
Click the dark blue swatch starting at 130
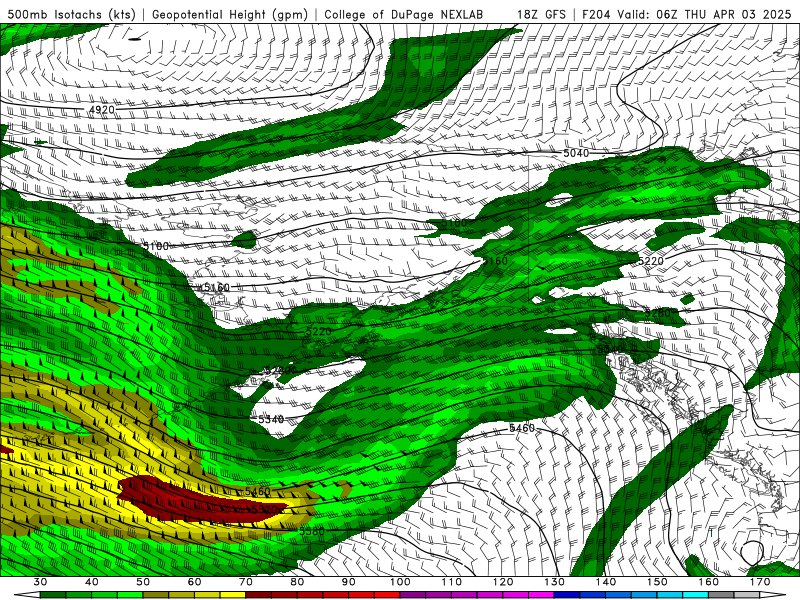pos(567,595)
